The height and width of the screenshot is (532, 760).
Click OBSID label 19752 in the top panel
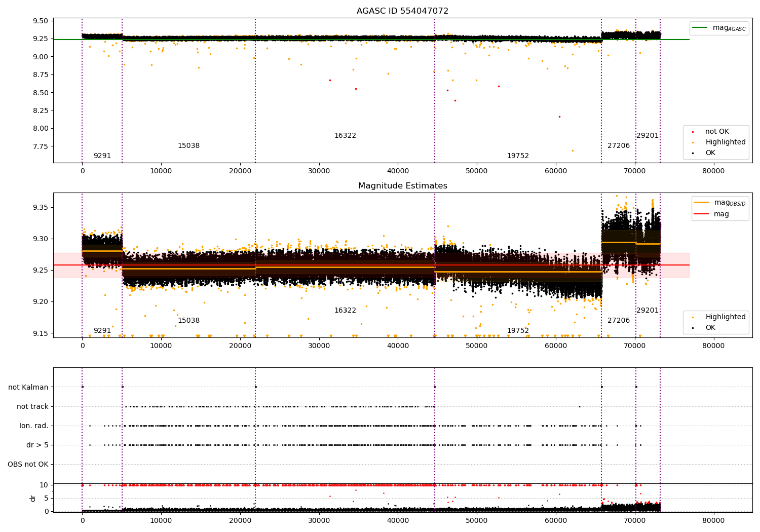518,156
